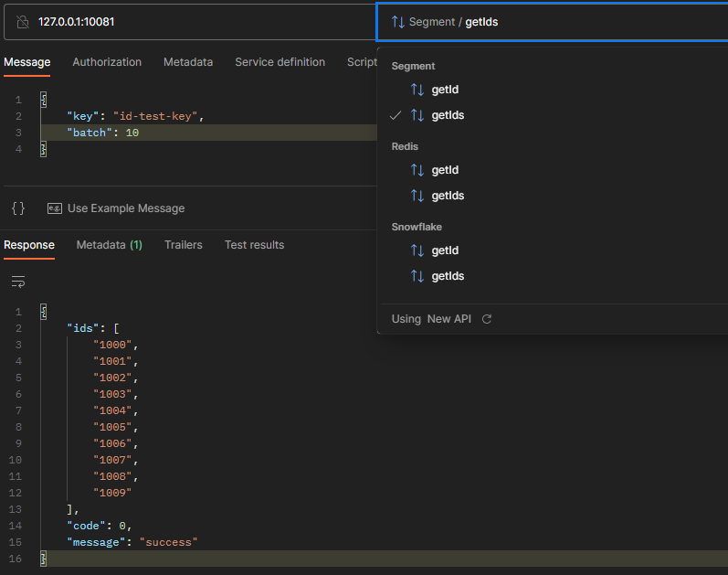Open the Service definition tab
Image resolution: width=728 pixels, height=575 pixels.
click(280, 62)
